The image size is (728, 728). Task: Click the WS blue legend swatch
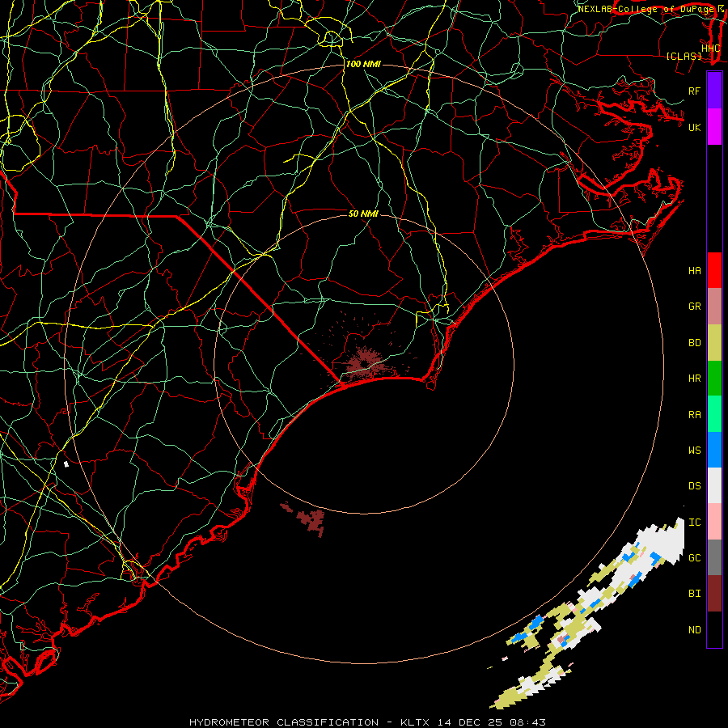714,450
